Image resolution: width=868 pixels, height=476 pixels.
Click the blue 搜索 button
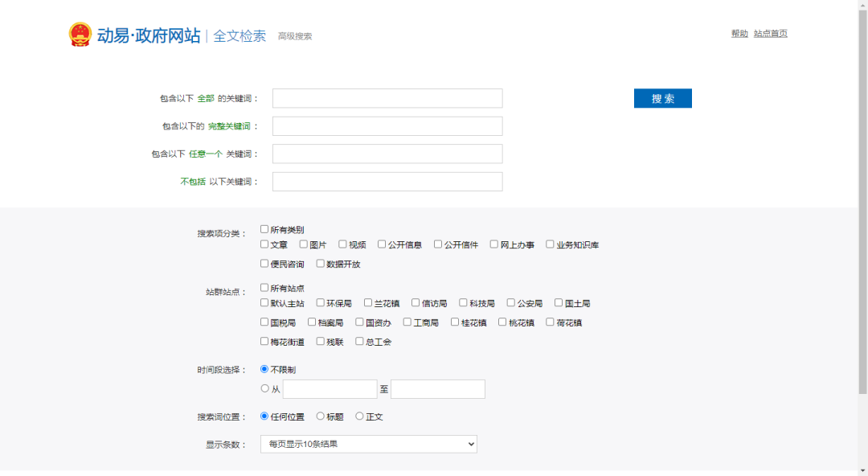[x=662, y=98]
